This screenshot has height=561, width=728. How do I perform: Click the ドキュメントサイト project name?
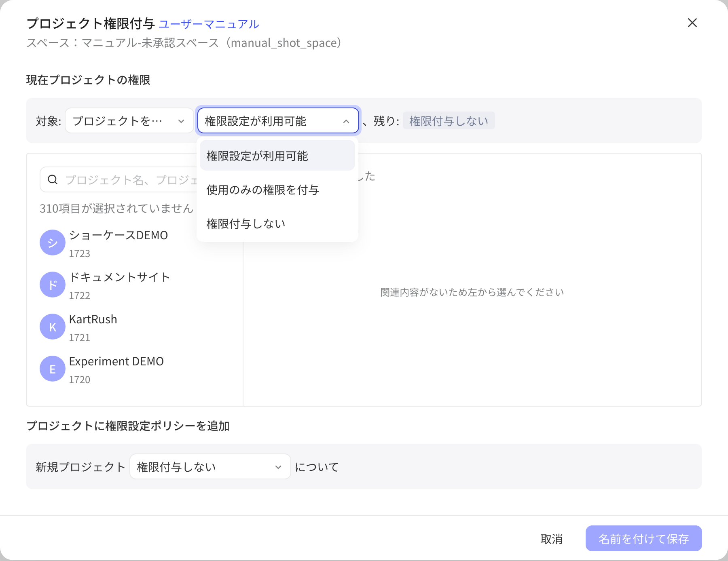click(119, 277)
